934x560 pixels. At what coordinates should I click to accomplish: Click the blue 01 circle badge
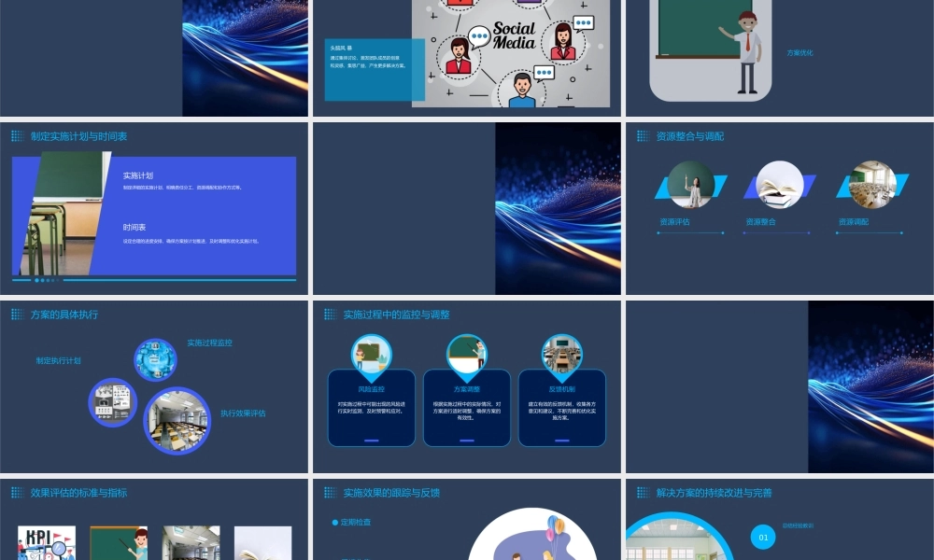click(x=763, y=537)
